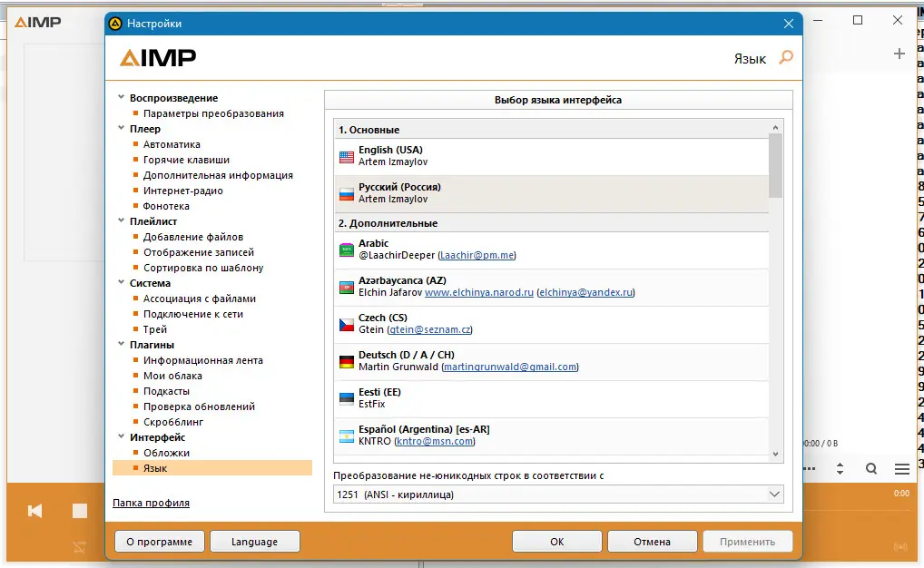Click the plus icon in main window
The height and width of the screenshot is (568, 924).
tap(899, 54)
